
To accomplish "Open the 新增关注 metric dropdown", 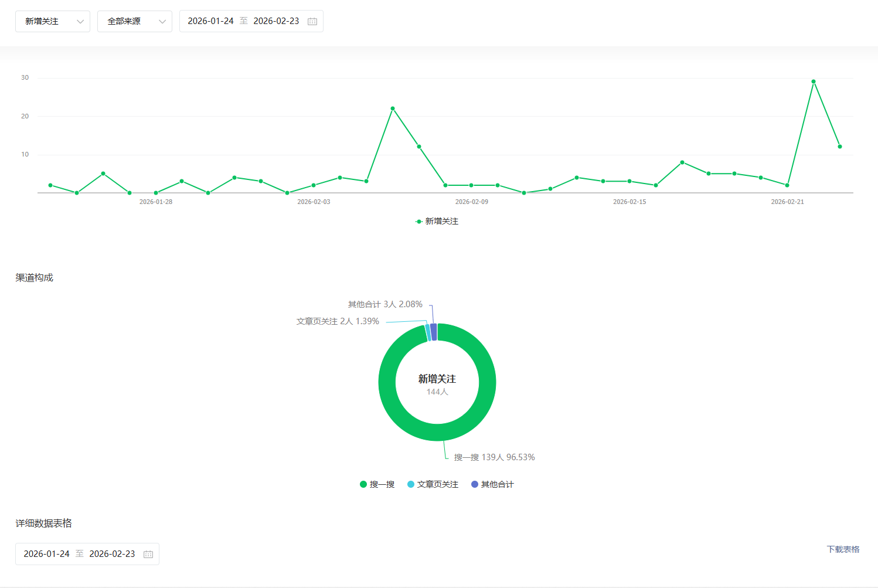I will 52,22.
